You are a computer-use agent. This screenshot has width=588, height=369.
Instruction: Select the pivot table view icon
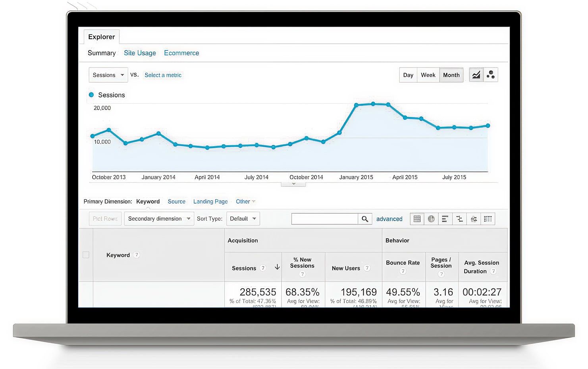point(488,219)
